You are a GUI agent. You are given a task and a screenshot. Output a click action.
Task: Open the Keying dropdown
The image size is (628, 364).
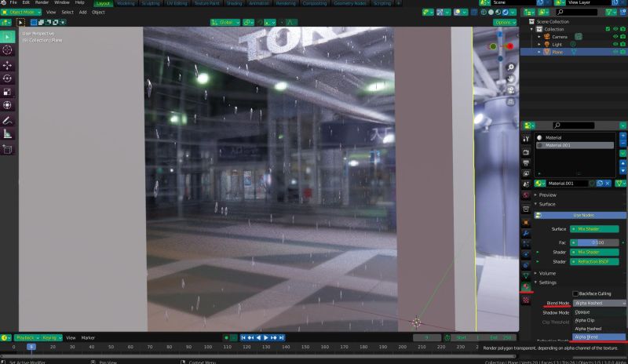pyautogui.click(x=51, y=337)
